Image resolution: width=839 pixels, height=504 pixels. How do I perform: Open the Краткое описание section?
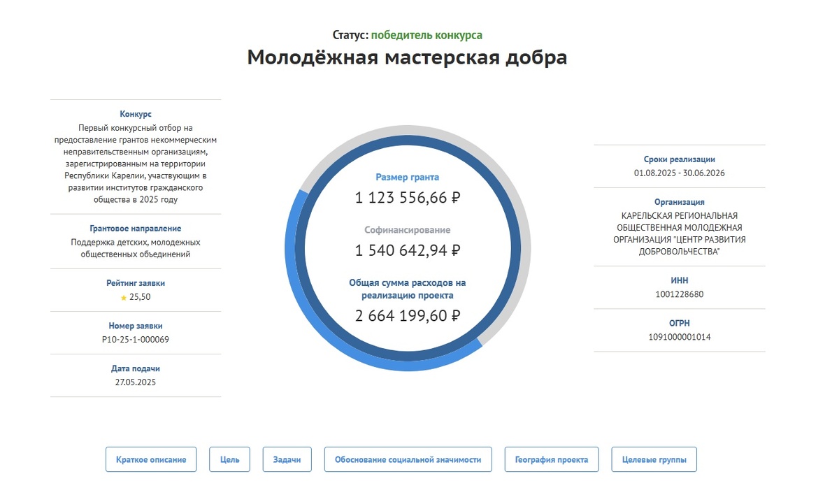point(151,459)
